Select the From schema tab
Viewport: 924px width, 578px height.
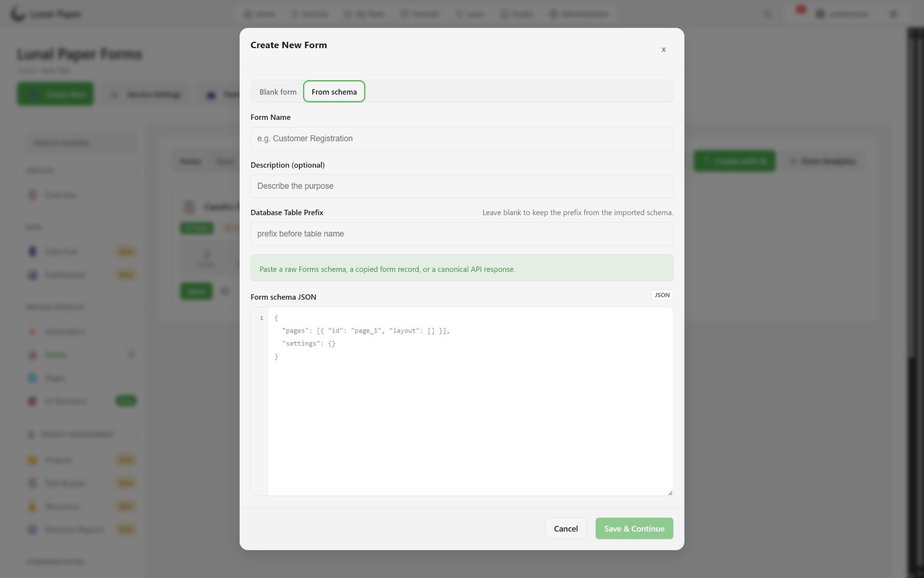coord(334,92)
